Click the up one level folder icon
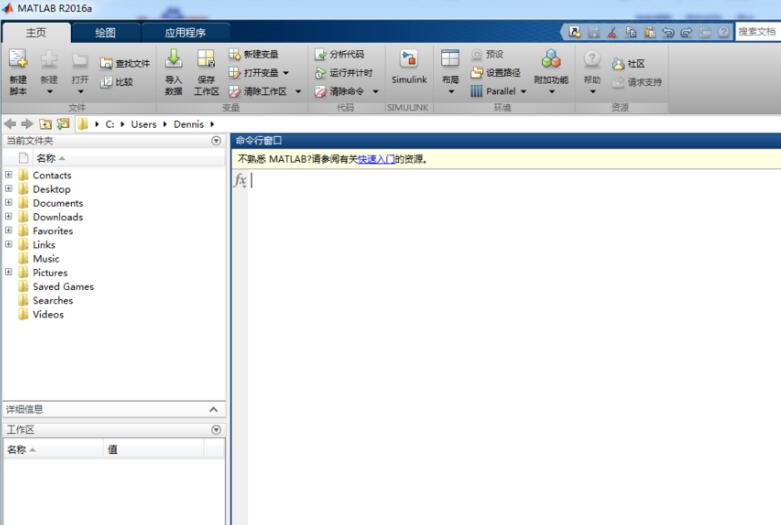Image resolution: width=781 pixels, height=525 pixels. click(45, 124)
